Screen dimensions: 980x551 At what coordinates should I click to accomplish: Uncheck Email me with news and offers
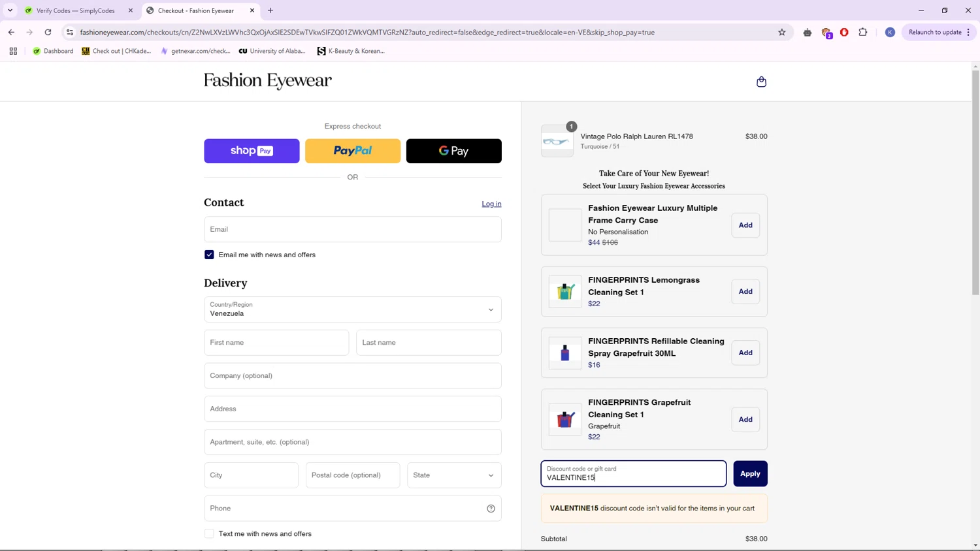pyautogui.click(x=209, y=255)
